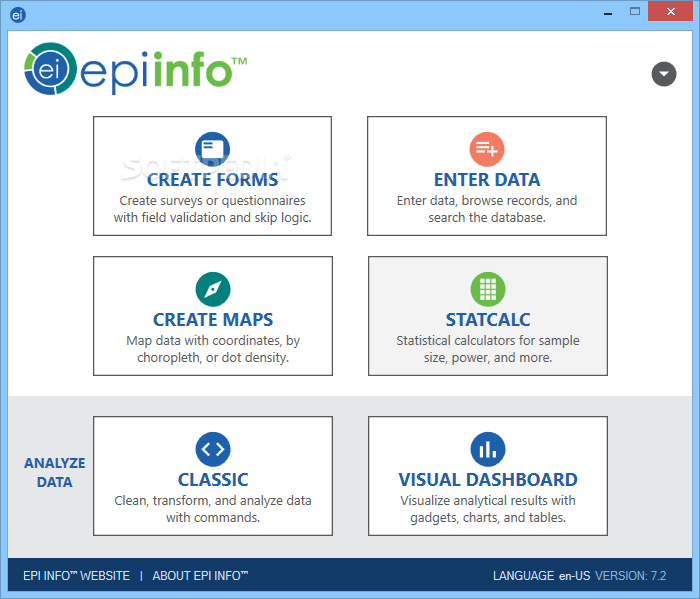Click the orange Enter Data icon
Screen dimensions: 700x599
click(x=487, y=149)
